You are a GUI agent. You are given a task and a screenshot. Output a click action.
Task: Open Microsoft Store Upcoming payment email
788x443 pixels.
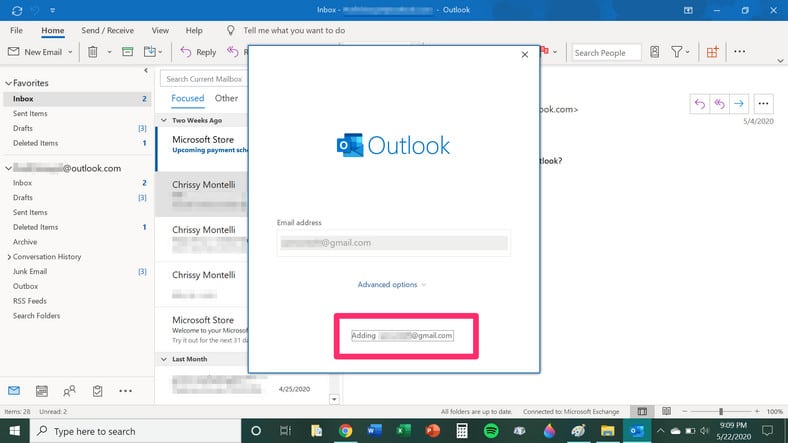coord(202,149)
